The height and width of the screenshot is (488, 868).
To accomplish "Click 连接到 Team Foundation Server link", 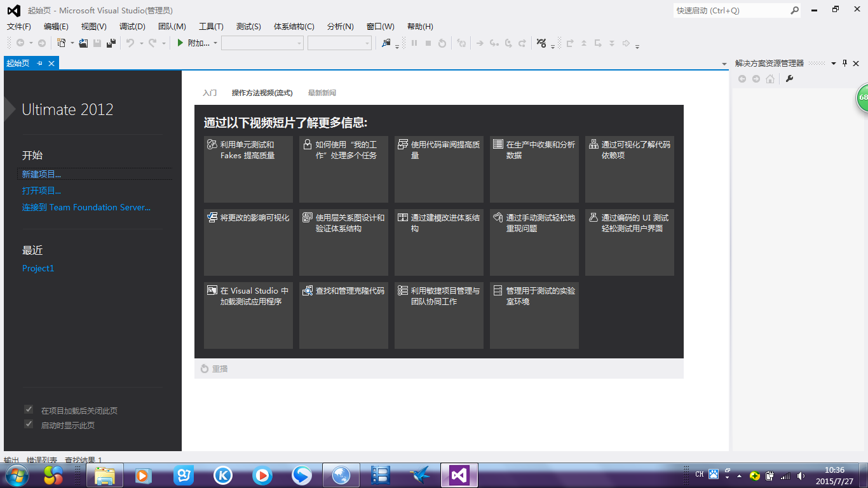I will click(86, 207).
